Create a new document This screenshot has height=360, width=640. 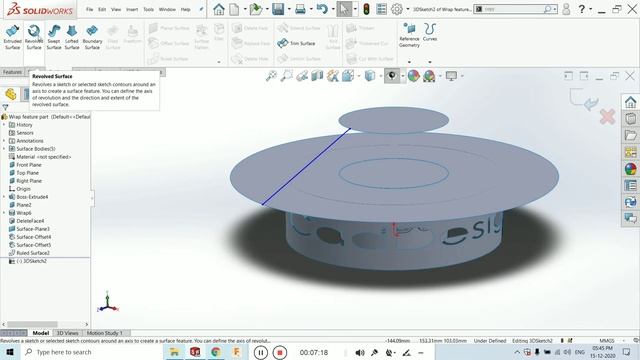[234, 9]
